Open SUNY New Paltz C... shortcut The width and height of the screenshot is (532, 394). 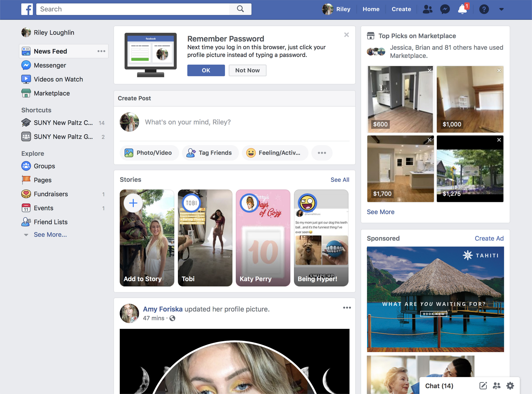[63, 123]
